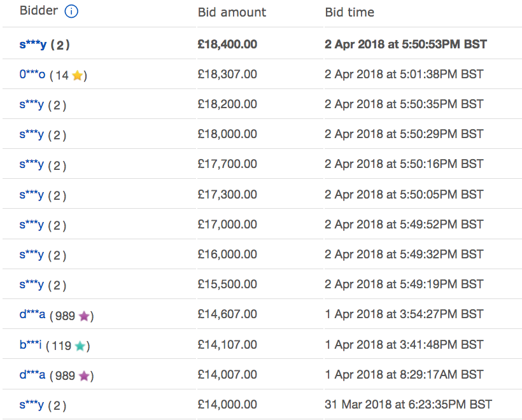Screen dimensions: 522x420
Task: Open s***y link on £14,000.00 bid
Action: click(31, 405)
